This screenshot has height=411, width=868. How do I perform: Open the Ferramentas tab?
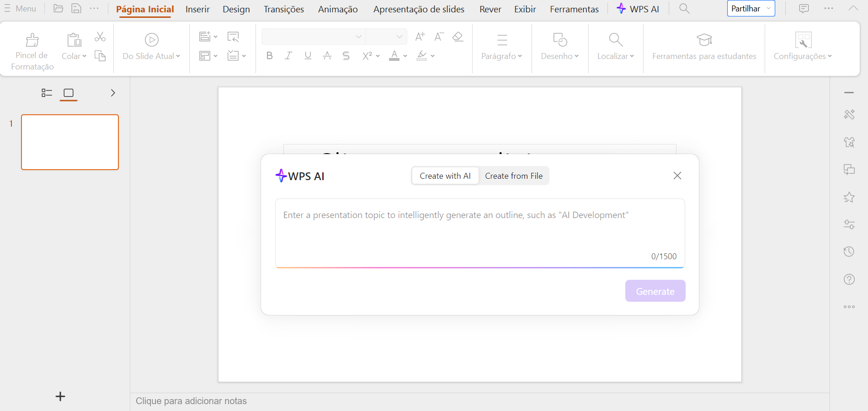click(574, 9)
